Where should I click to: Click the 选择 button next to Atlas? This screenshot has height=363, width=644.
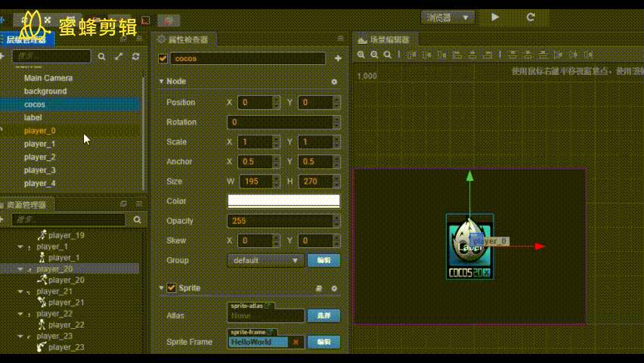click(x=324, y=315)
